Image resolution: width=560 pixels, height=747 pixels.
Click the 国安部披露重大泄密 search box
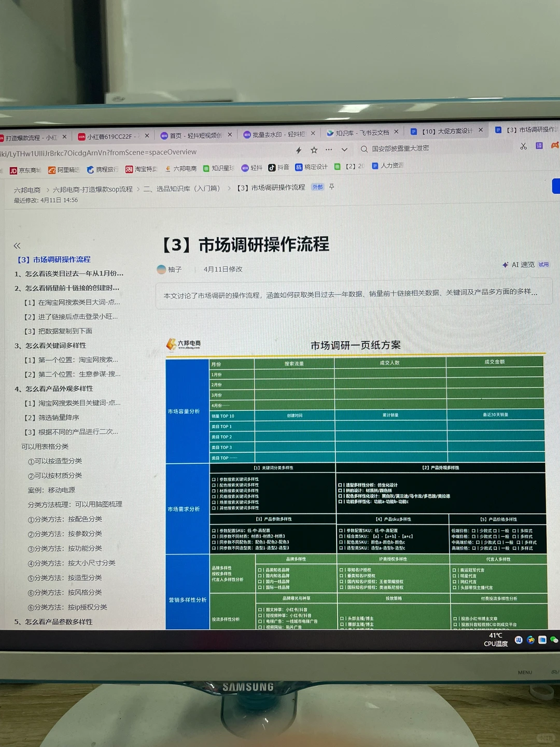point(400,148)
